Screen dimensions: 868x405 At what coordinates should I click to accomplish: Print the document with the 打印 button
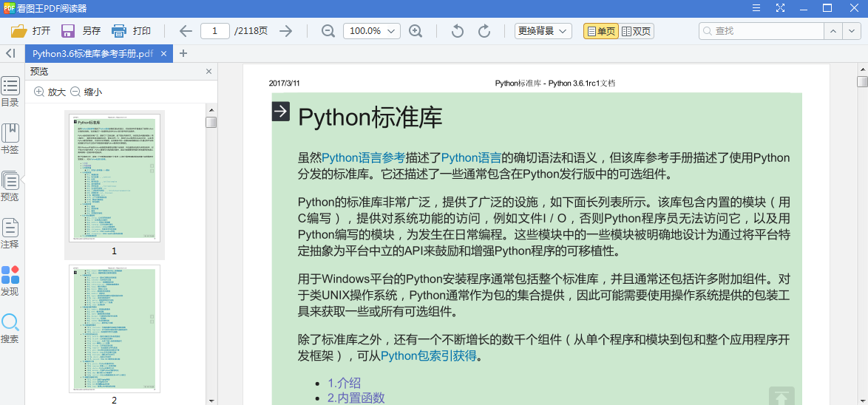[x=131, y=31]
